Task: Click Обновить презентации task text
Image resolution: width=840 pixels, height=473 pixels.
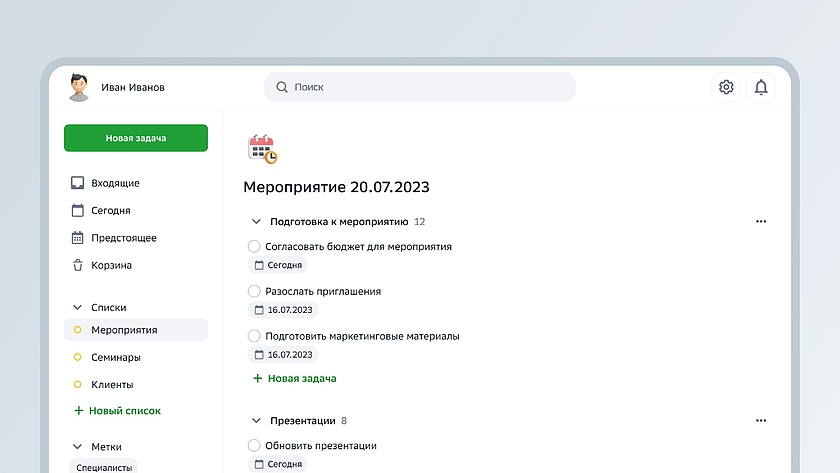Action: click(x=321, y=446)
